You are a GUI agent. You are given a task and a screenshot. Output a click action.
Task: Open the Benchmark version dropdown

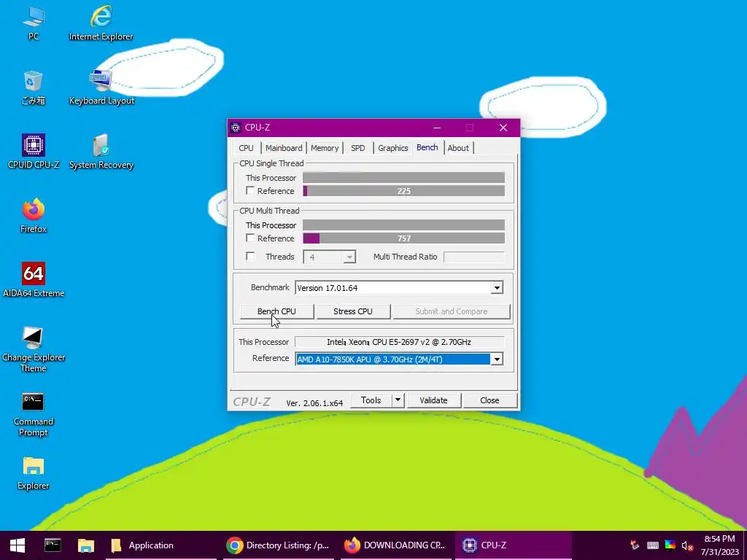pos(497,287)
